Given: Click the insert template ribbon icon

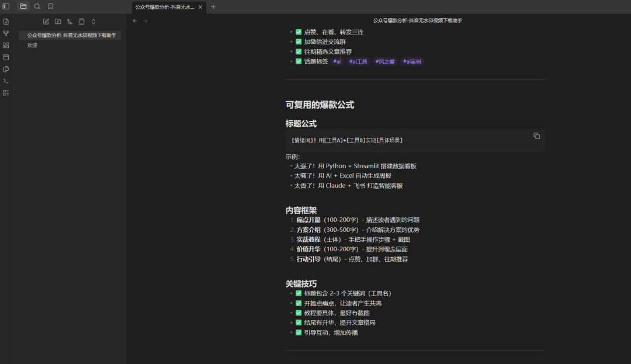Looking at the screenshot, I should tap(6, 69).
